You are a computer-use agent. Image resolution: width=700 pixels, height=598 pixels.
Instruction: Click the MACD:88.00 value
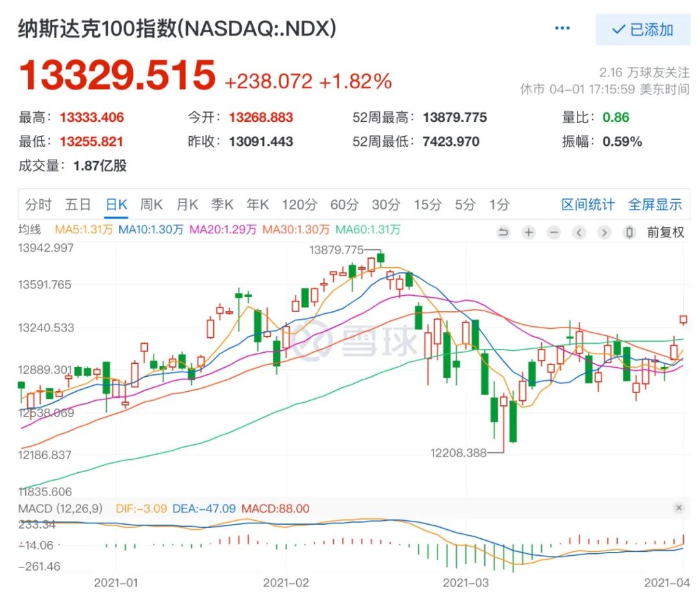pos(275,508)
